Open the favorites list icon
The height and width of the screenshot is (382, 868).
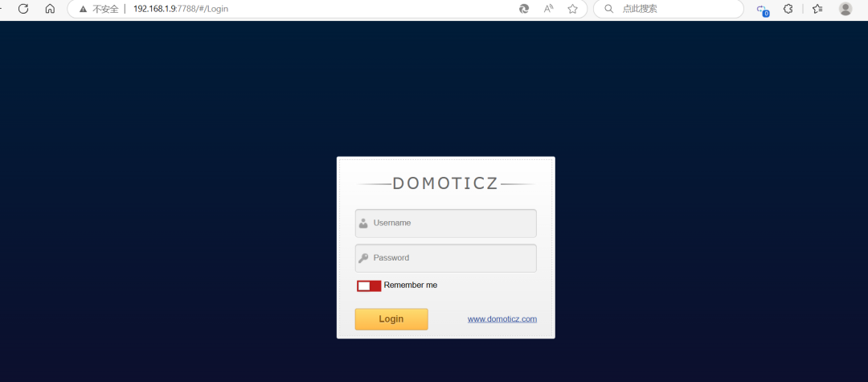tap(817, 9)
